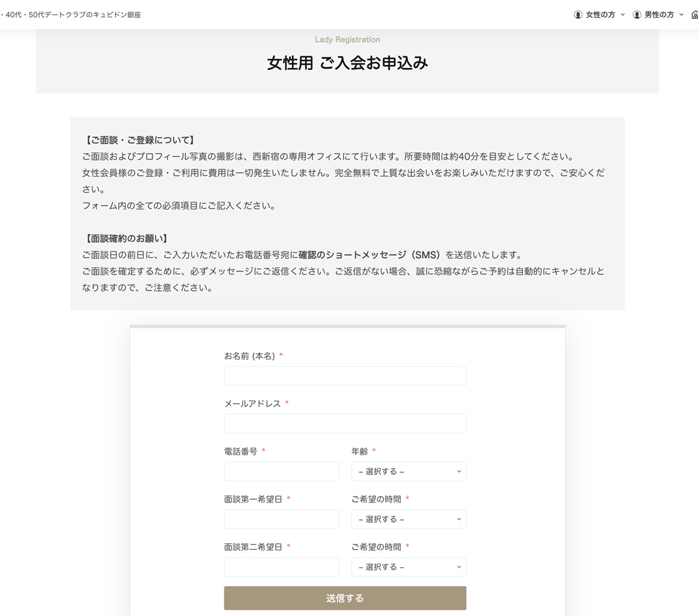Click the メールアドレス input field
The image size is (698, 616).
click(x=344, y=423)
